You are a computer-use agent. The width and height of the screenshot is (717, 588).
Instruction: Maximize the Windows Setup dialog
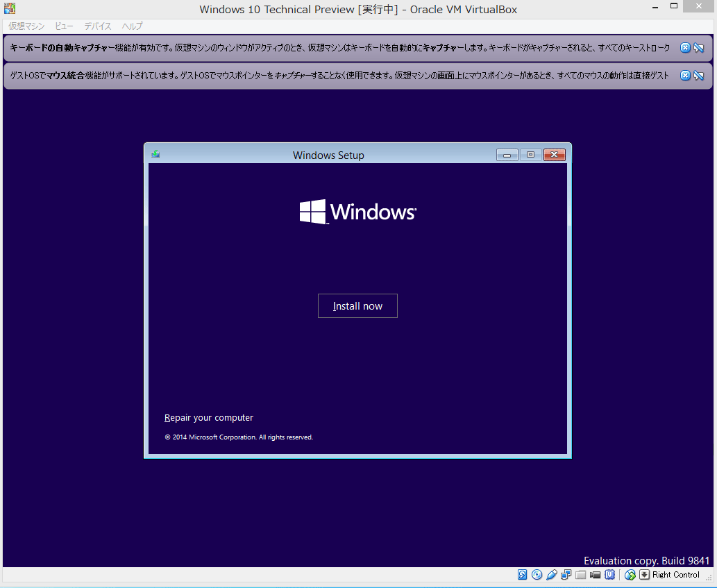tap(530, 155)
